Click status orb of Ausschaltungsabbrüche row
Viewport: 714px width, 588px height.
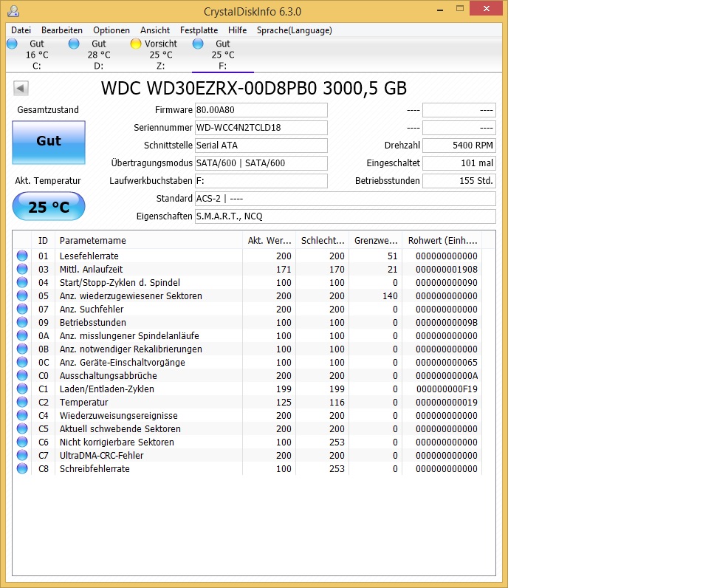tap(22, 375)
